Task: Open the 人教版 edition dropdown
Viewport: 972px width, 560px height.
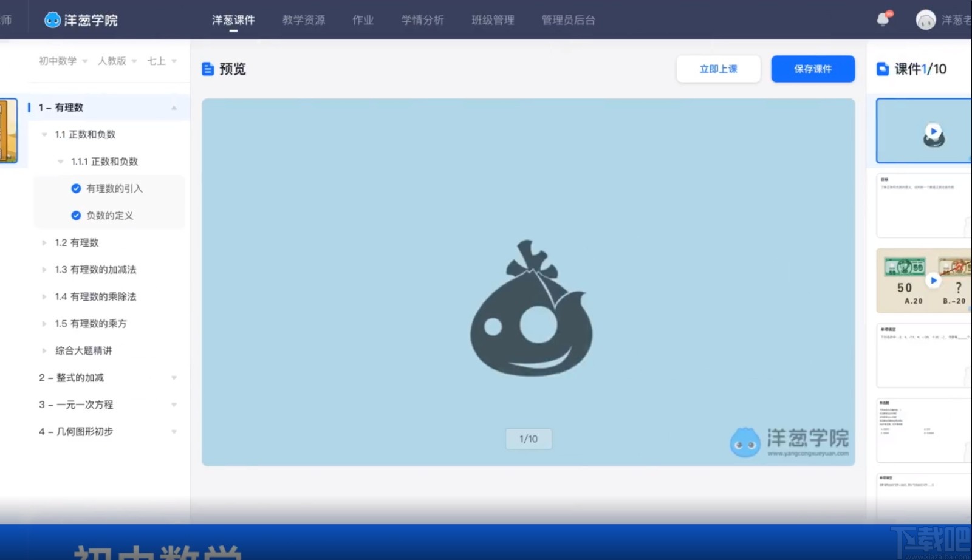Action: pyautogui.click(x=117, y=61)
